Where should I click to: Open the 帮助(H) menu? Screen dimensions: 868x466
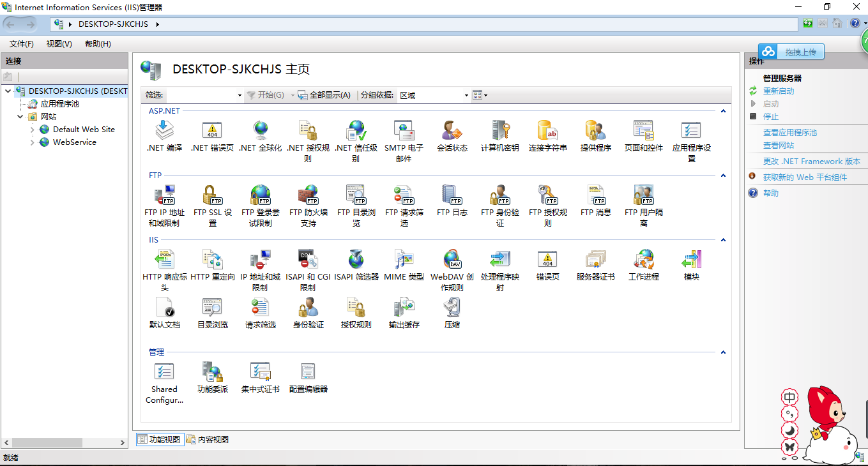point(98,44)
